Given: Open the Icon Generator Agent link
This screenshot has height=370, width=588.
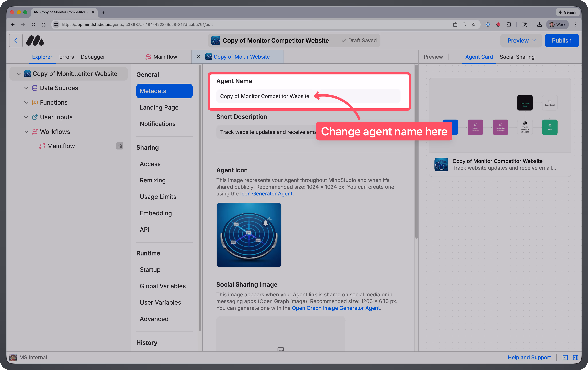Looking at the screenshot, I should 266,194.
